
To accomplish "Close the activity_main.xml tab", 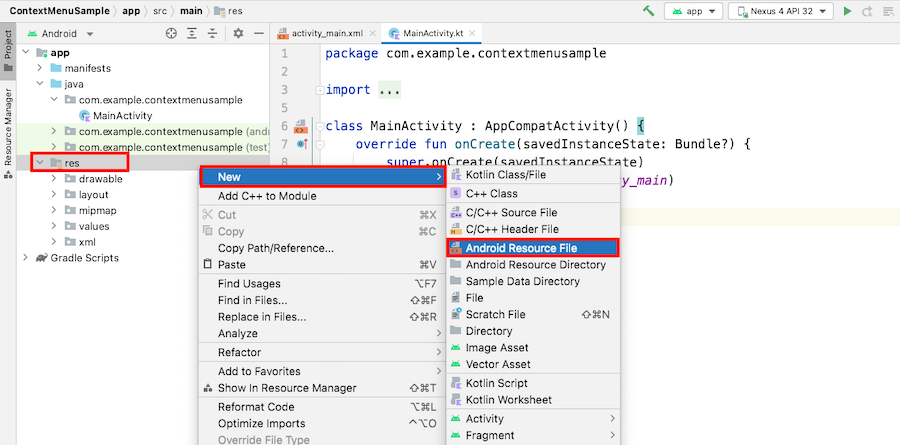I will pyautogui.click(x=373, y=33).
